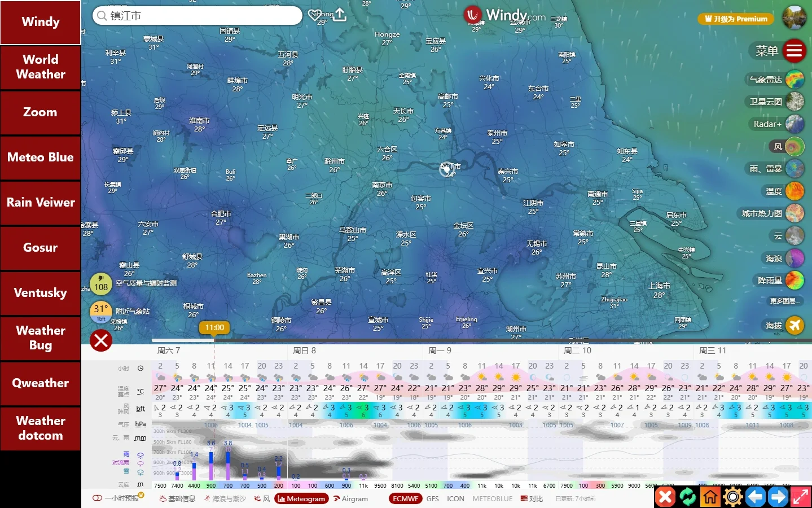Click the red X close icon in toolbar
This screenshot has width=812, height=508.
(665, 497)
